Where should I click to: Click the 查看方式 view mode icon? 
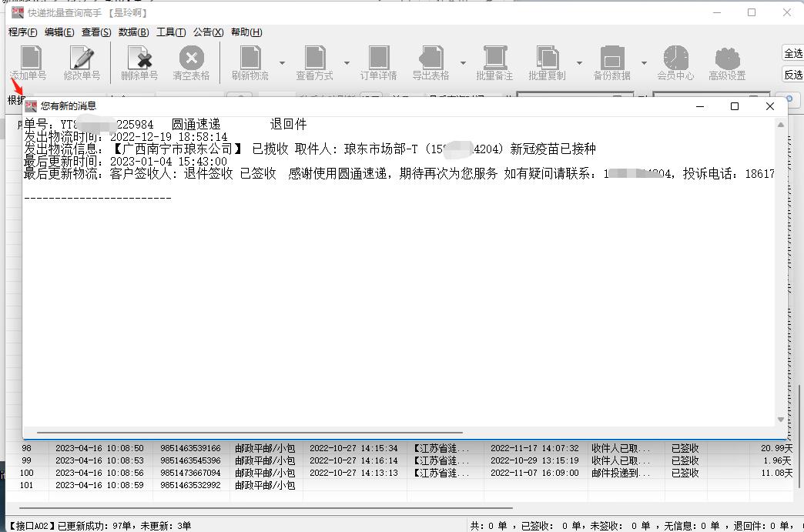314,58
